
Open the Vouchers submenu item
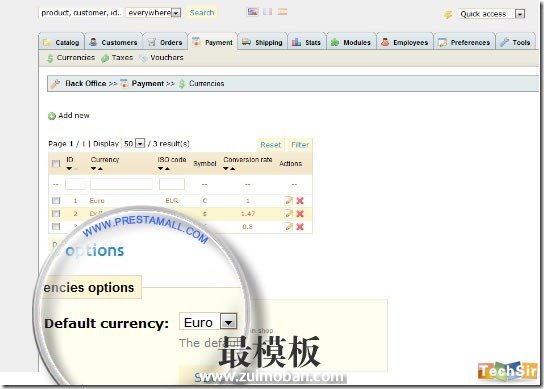pyautogui.click(x=161, y=58)
